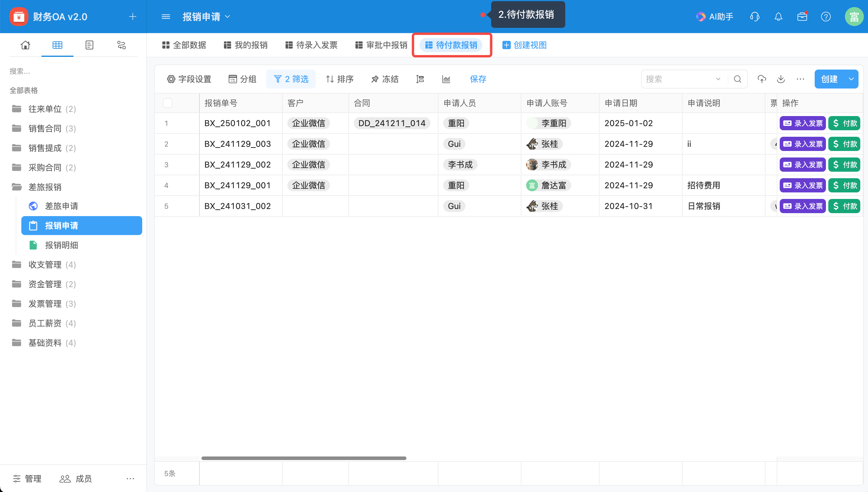Open the user avatar 富
Screen dimensions: 868x492
pyautogui.click(x=854, y=17)
